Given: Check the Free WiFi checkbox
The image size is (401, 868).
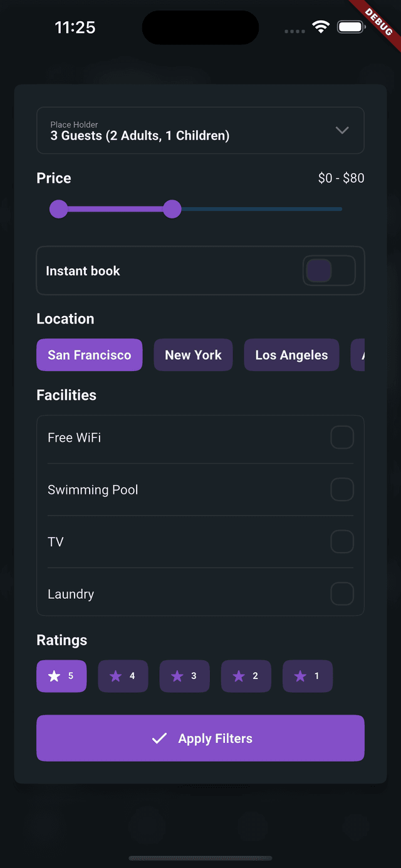Looking at the screenshot, I should tap(342, 437).
